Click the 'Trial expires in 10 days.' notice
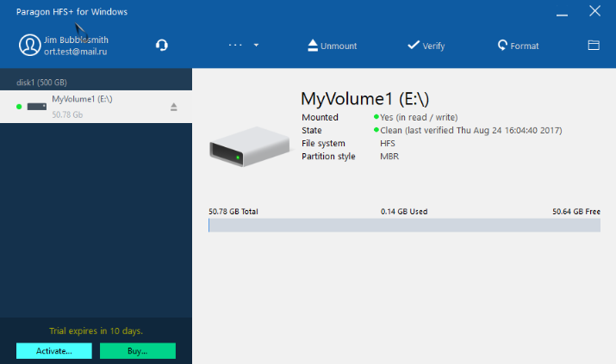616x364 pixels. [96, 330]
